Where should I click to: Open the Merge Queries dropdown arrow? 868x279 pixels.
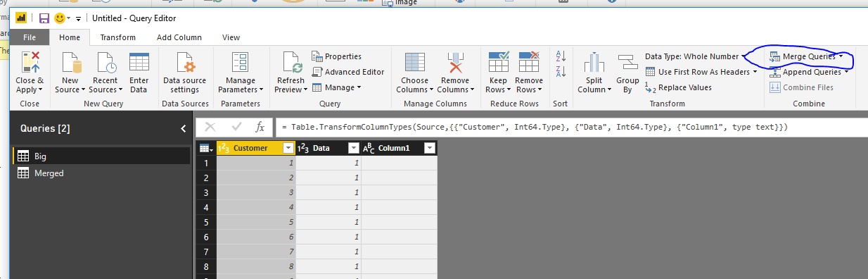pyautogui.click(x=841, y=56)
